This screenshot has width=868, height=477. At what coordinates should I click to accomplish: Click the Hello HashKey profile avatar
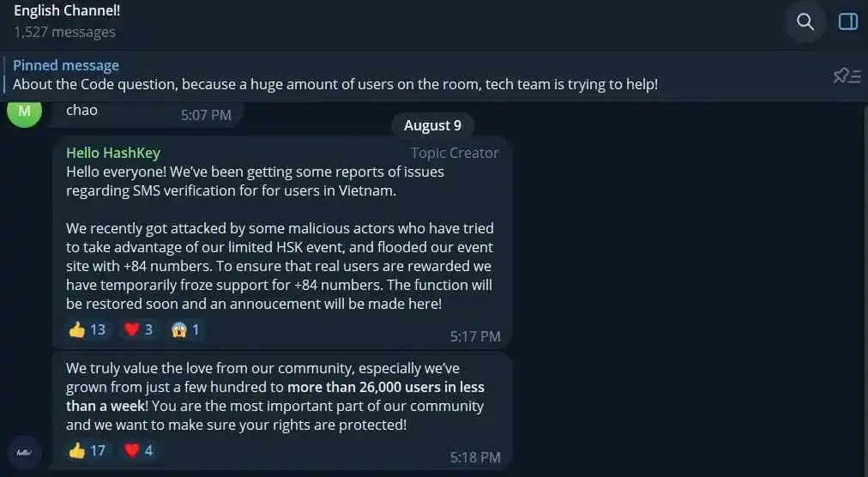coord(23,452)
